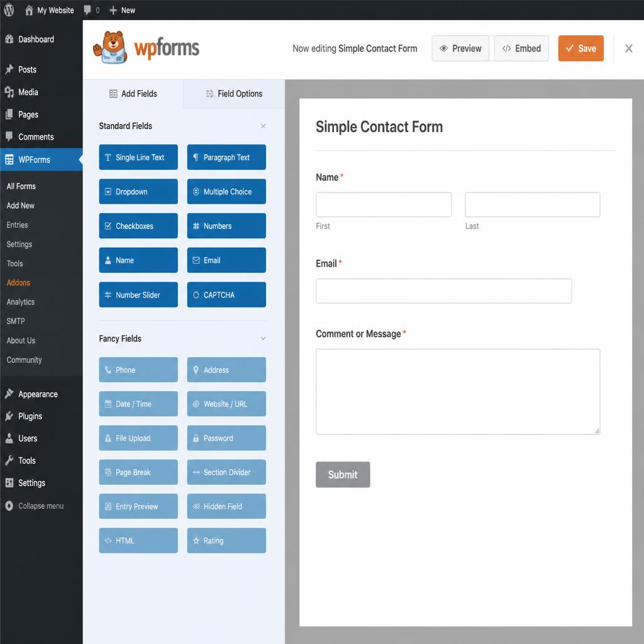The height and width of the screenshot is (644, 644).
Task: Select WPForms in the sidebar
Action: click(x=41, y=159)
